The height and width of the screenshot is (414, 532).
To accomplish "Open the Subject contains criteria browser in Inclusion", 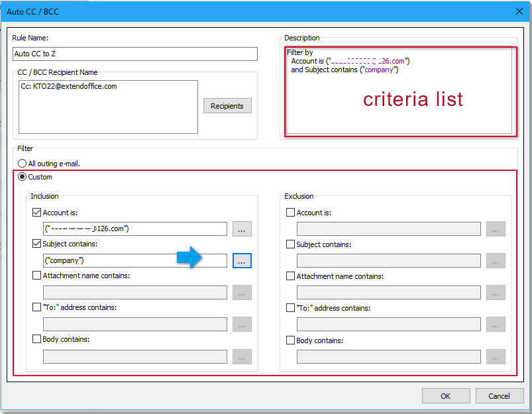I will 242,260.
